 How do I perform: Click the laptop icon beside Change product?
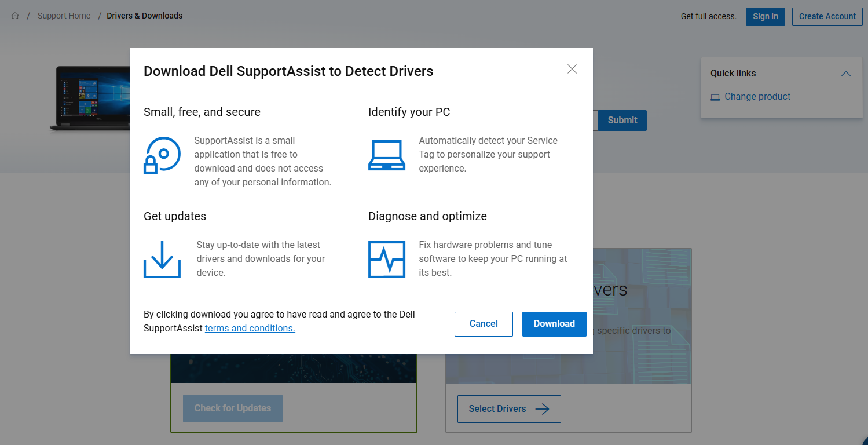click(x=715, y=97)
